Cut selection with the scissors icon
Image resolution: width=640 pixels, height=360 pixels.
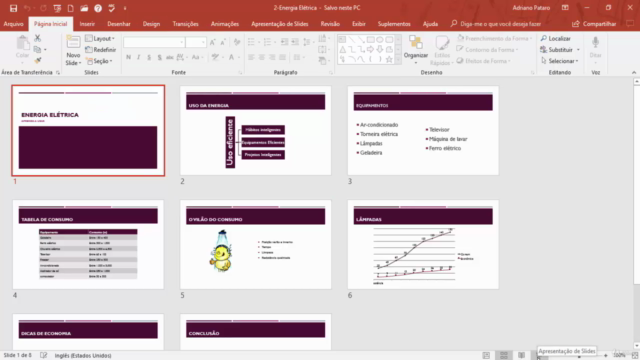click(x=38, y=38)
